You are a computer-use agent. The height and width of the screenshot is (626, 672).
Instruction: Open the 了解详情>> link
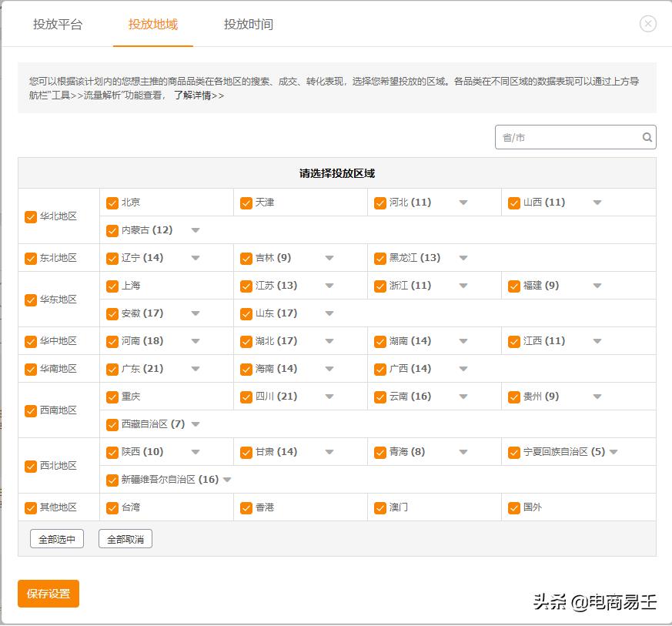coord(199,95)
